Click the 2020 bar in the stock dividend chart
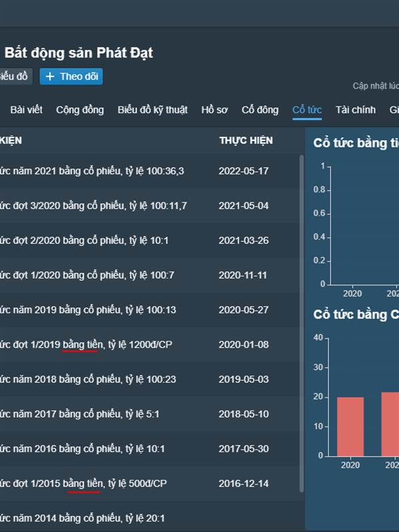The width and height of the screenshot is (399, 532). click(350, 426)
